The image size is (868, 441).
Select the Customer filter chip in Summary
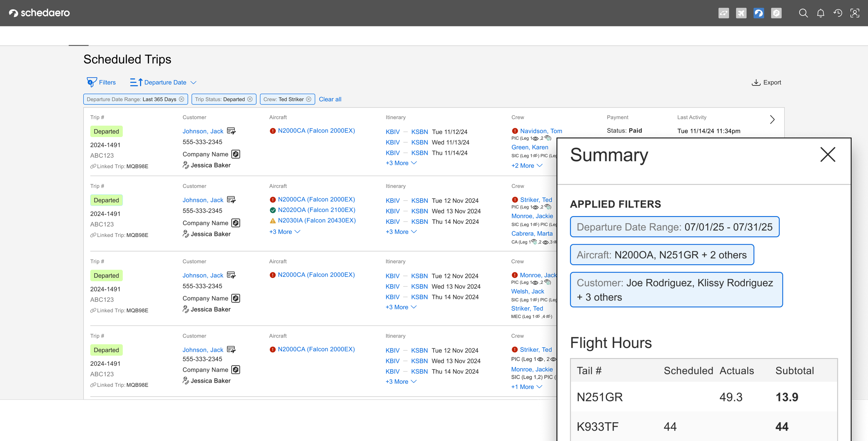[676, 290]
